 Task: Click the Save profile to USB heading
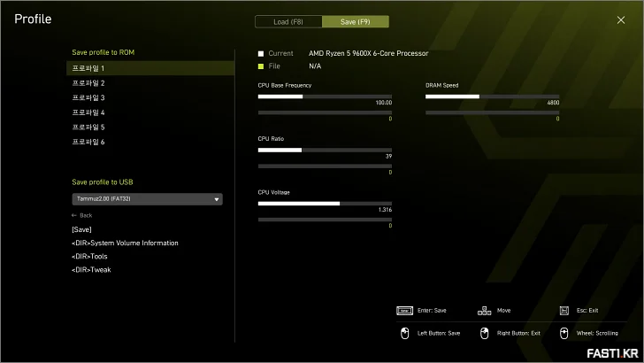[103, 182]
